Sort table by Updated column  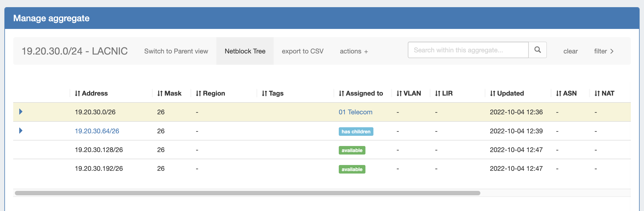coord(507,93)
